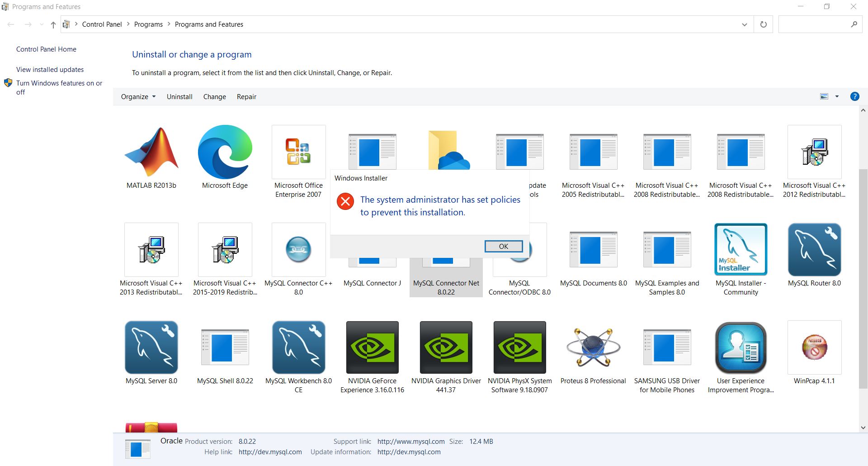Click the blue help question mark icon
The width and height of the screenshot is (868, 466).
point(855,96)
